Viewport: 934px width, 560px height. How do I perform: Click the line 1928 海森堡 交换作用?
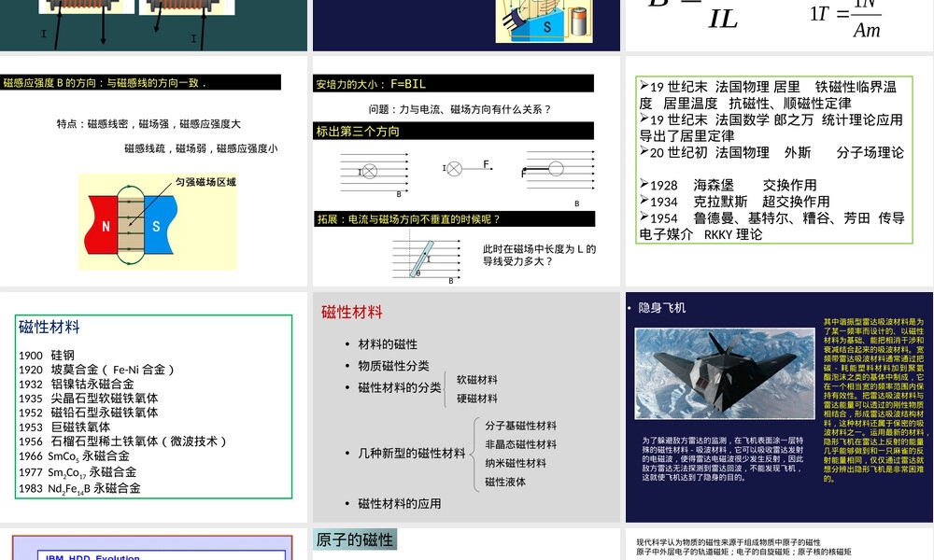pos(728,185)
